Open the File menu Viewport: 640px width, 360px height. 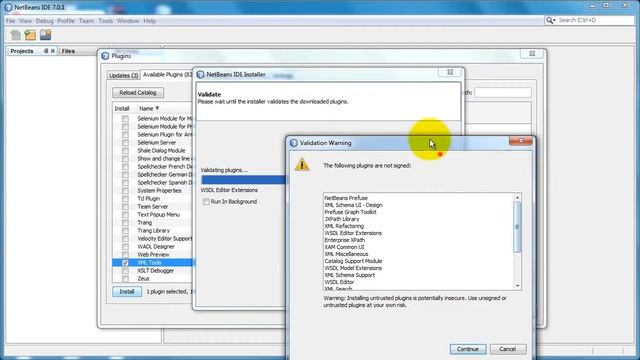pos(10,21)
